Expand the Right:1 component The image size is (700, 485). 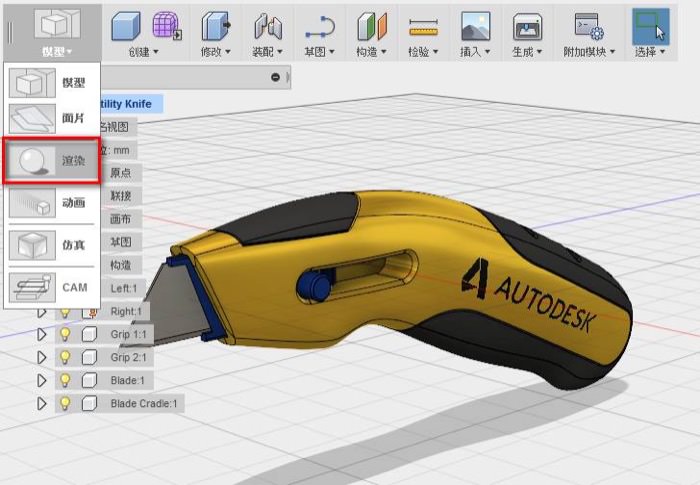42,311
